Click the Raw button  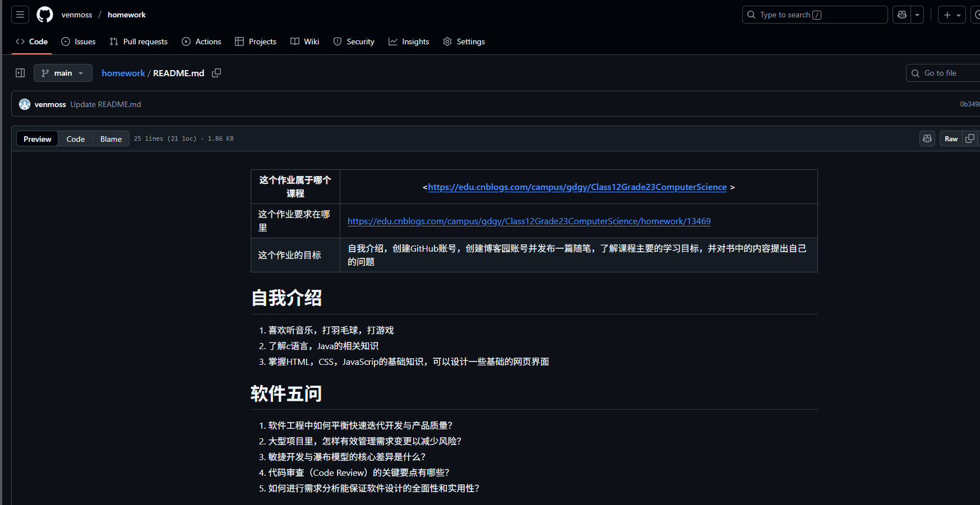tap(951, 139)
